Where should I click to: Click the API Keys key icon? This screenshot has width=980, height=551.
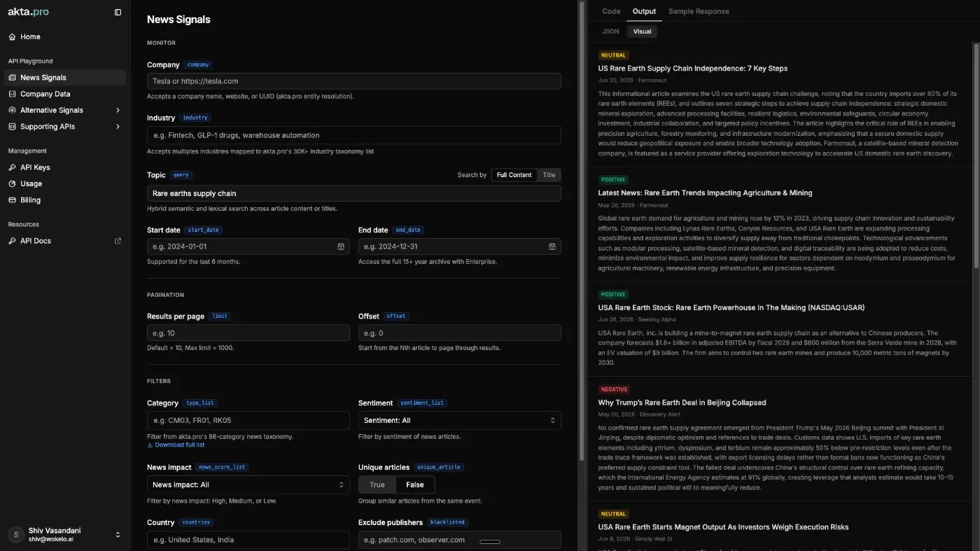click(12, 167)
